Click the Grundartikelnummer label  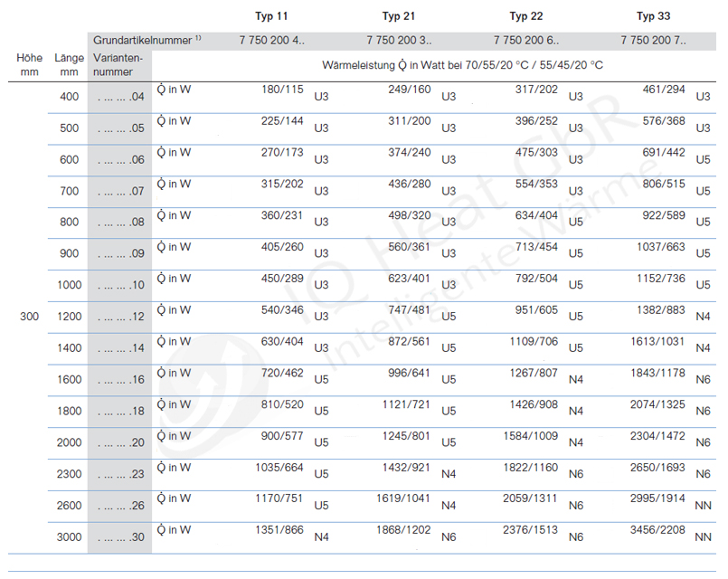click(147, 41)
